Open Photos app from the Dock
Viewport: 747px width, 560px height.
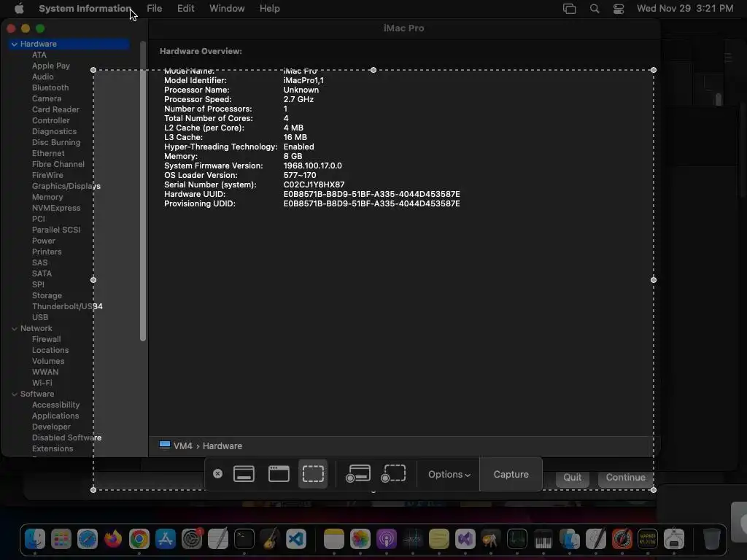click(x=360, y=539)
